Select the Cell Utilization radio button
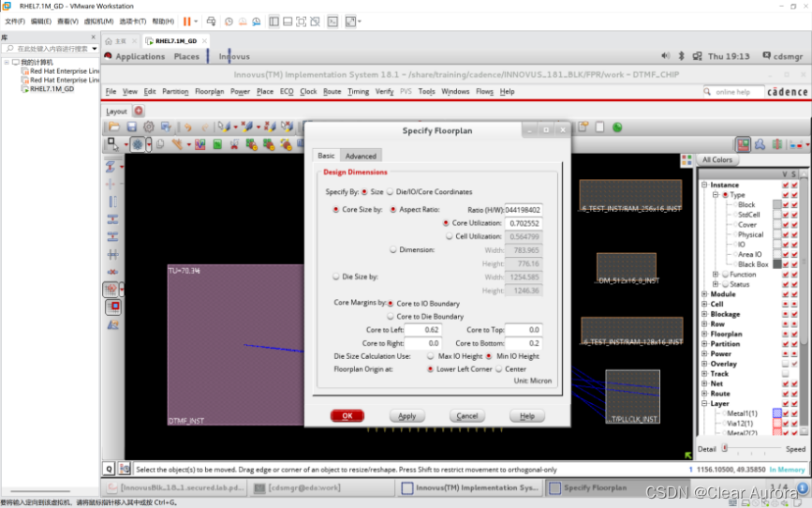812x508 pixels. pyautogui.click(x=449, y=236)
